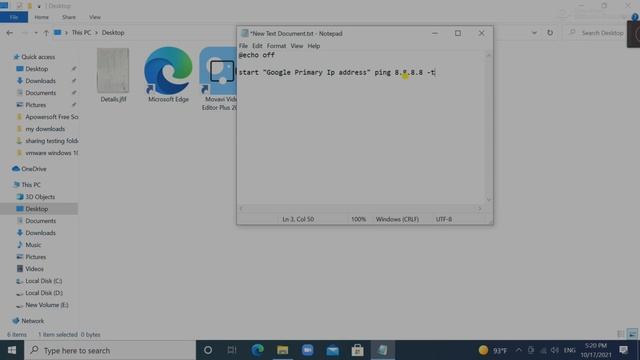Viewport: 640px width, 360px height.
Task: Click the @echo off line in Notepad
Action: tap(257, 55)
